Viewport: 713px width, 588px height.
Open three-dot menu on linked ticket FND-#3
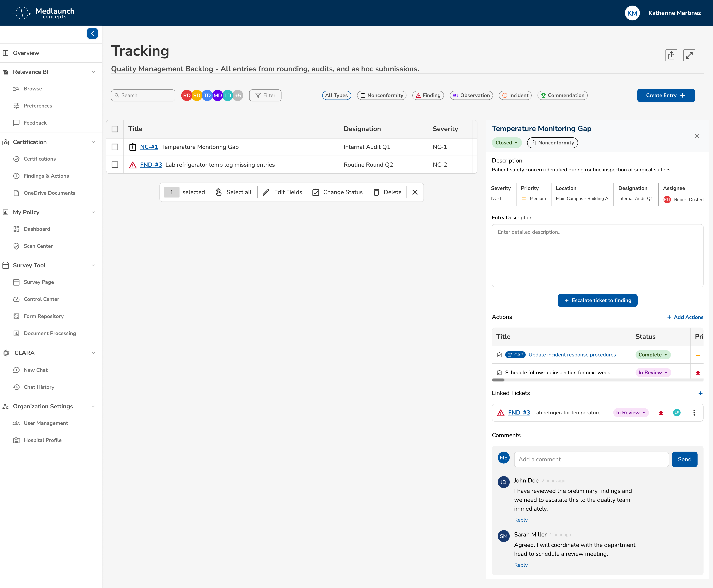694,413
